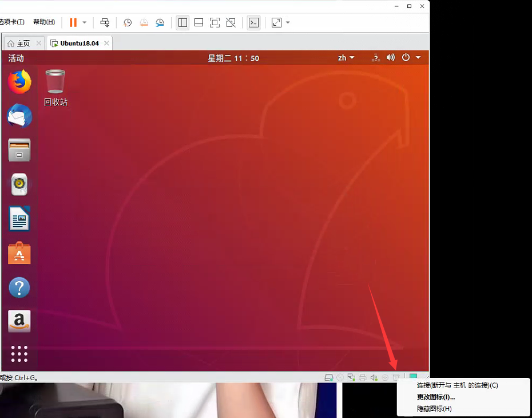
Task: Open the Amazon launcher in the dock
Action: click(x=19, y=321)
